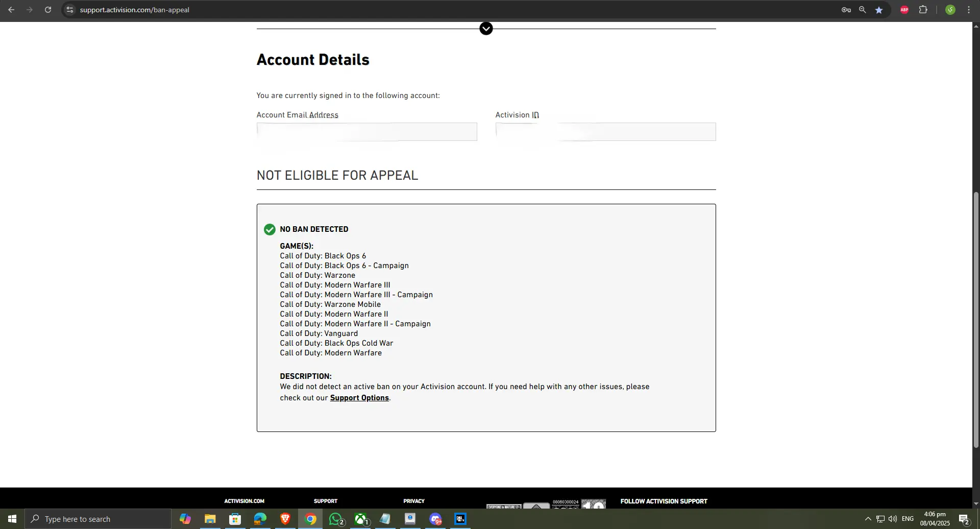980x529 pixels.
Task: Open the Extensions puzzle menu
Action: tap(923, 10)
